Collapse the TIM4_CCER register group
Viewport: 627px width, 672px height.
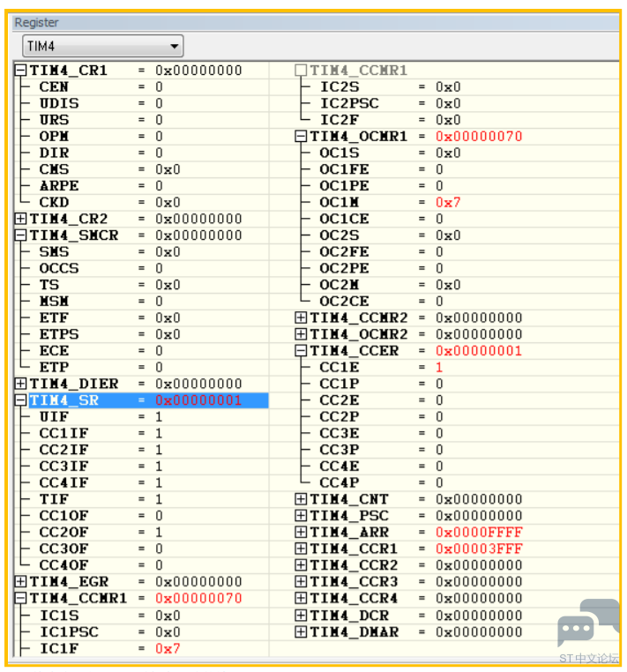point(301,351)
